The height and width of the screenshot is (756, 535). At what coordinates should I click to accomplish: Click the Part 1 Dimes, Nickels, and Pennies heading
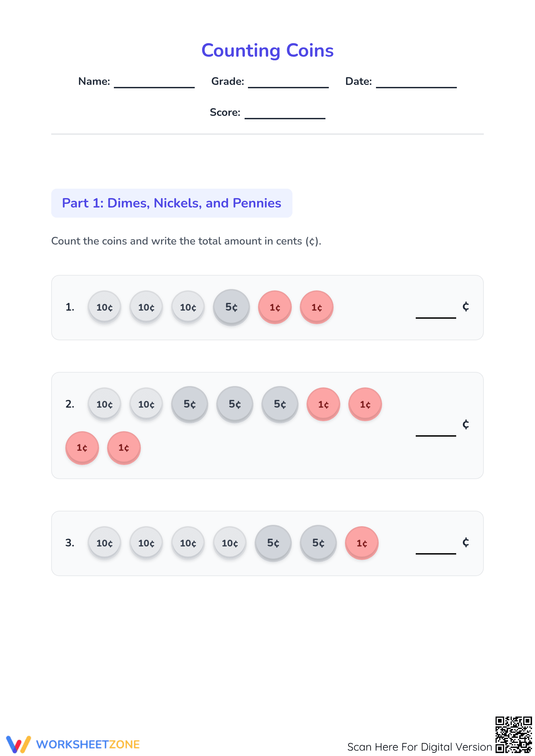pos(172,203)
